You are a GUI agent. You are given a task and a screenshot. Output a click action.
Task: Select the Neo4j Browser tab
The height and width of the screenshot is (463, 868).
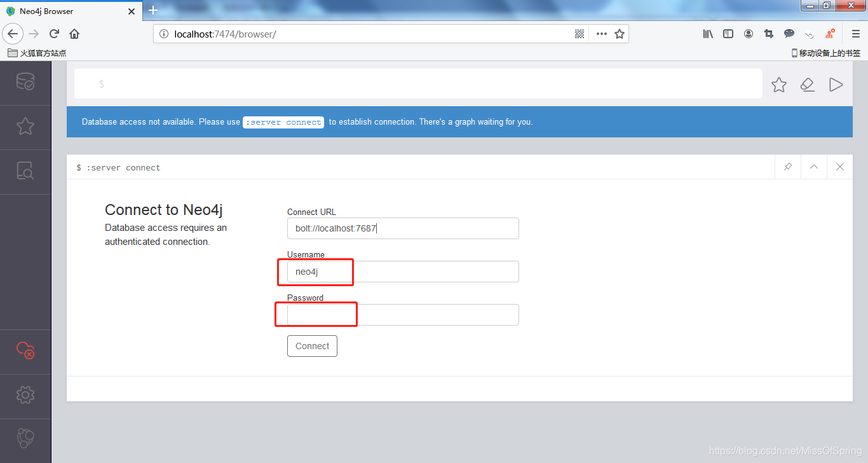click(x=72, y=11)
